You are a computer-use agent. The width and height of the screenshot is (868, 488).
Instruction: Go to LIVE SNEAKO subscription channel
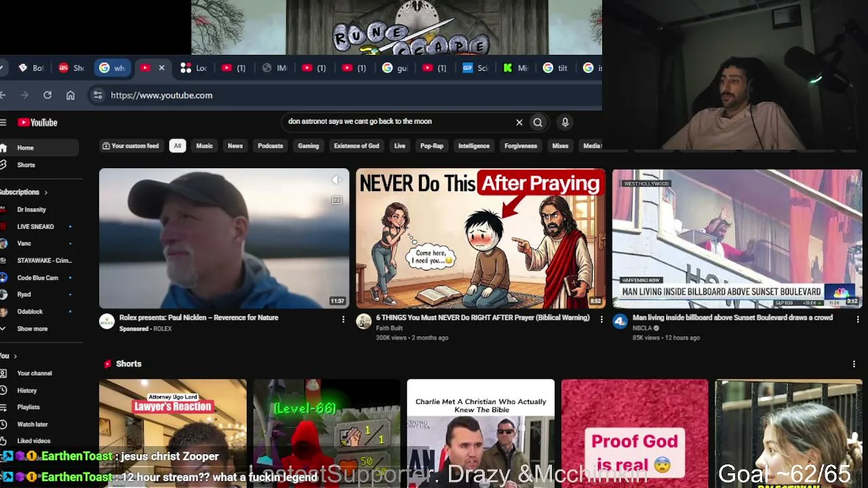pos(35,226)
